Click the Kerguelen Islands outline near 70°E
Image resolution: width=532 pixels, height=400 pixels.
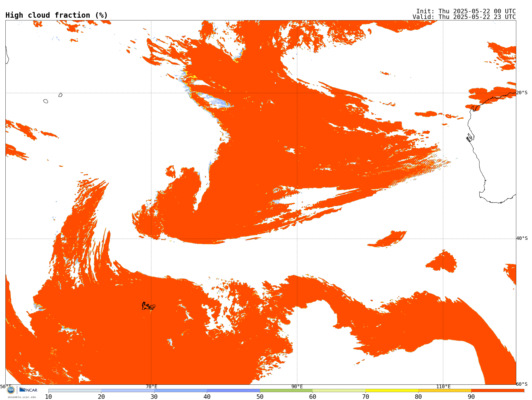pyautogui.click(x=149, y=306)
